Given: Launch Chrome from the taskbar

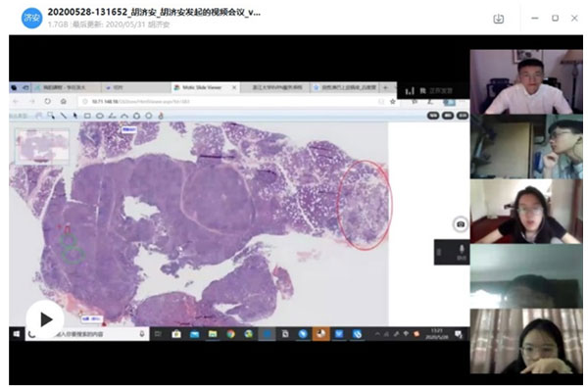Looking at the screenshot, I should (230, 334).
